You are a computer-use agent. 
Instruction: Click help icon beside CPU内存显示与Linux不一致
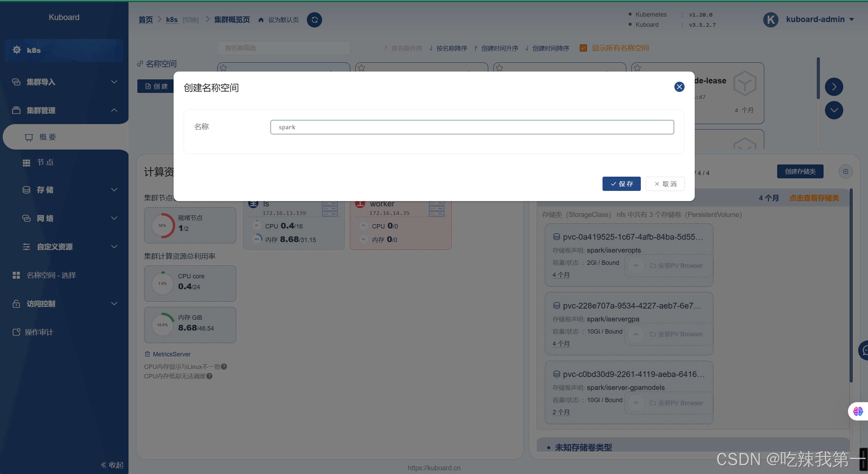tap(224, 367)
